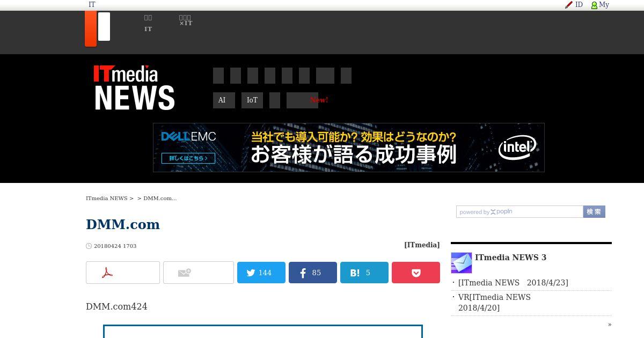Screen dimensions: 644x338
Task: Click the search submit button
Action: 594,212
